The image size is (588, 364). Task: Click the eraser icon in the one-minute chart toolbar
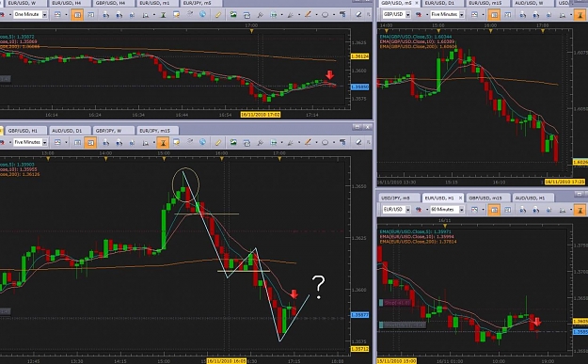(358, 15)
